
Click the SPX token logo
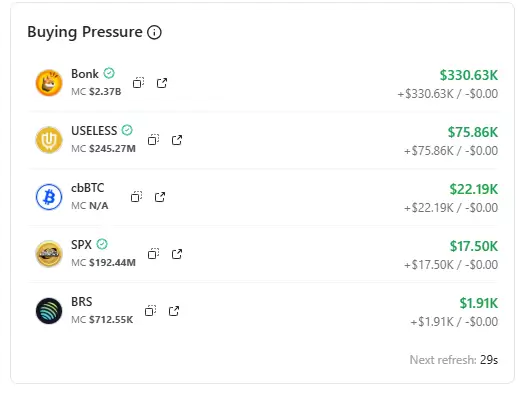(49, 254)
